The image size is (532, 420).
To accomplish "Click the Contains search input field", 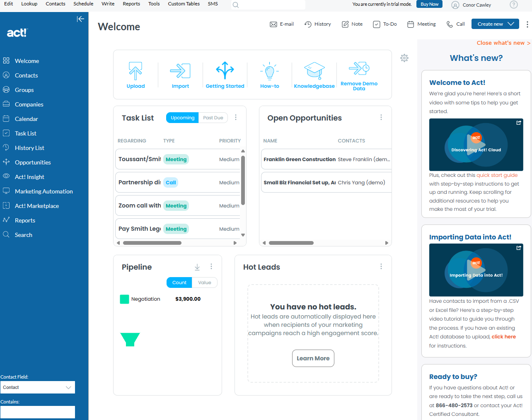I will point(38,412).
